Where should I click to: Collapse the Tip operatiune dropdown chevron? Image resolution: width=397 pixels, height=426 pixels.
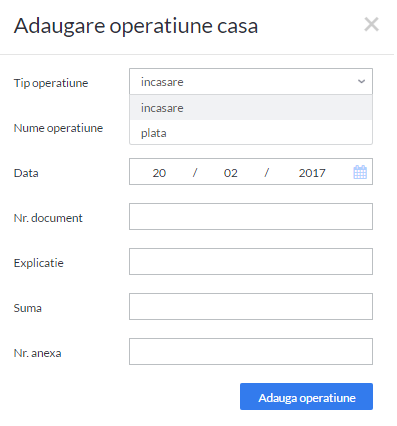[x=361, y=82]
